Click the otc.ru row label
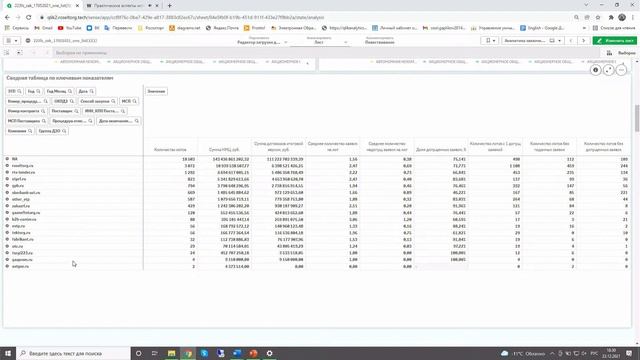This screenshot has height=360, width=640. click(18, 246)
